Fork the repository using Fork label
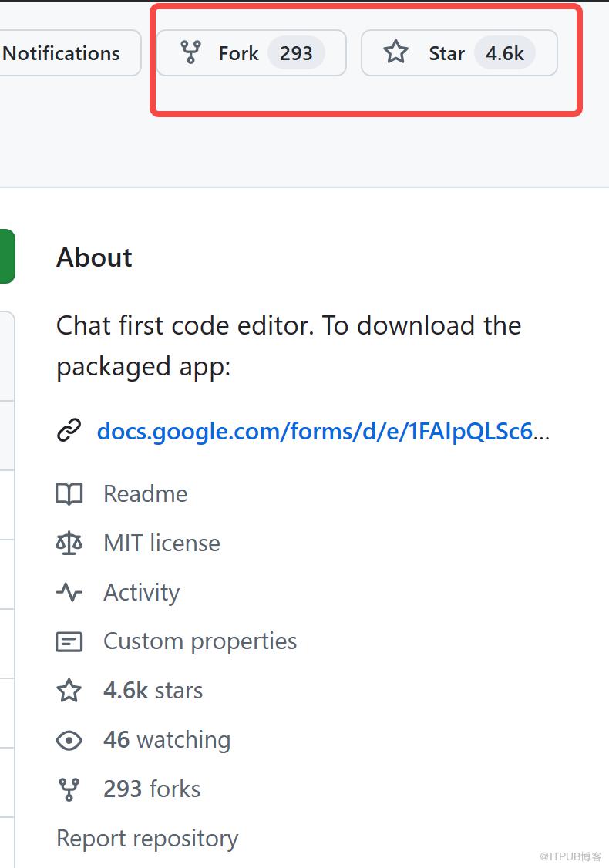Screen dimensions: 609x868 pos(238,53)
